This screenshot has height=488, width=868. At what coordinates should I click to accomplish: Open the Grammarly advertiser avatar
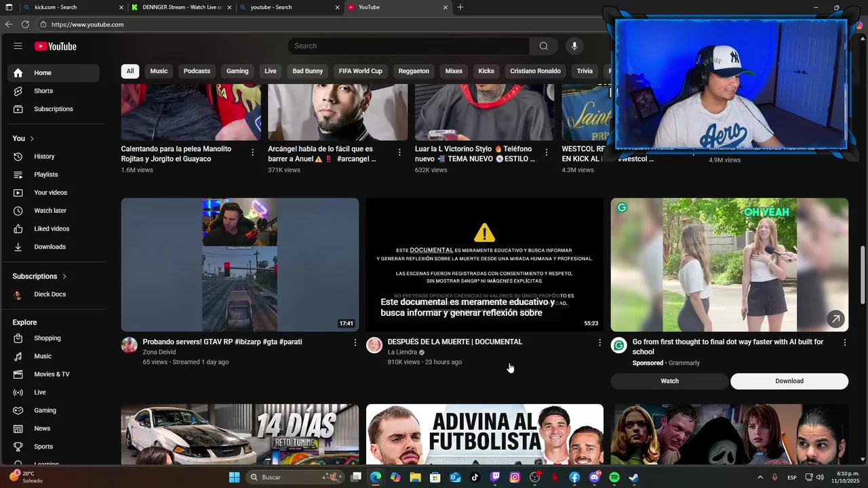pos(619,346)
